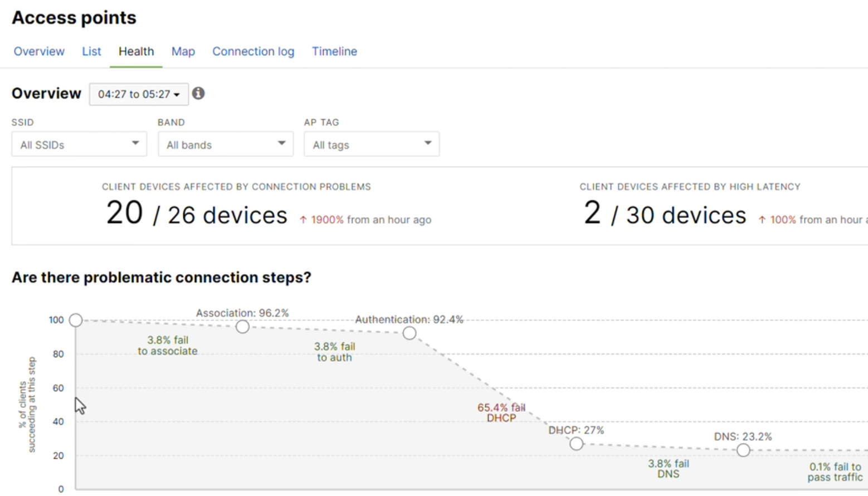Select the Timeline tab
The height and width of the screenshot is (496, 868).
click(x=334, y=51)
